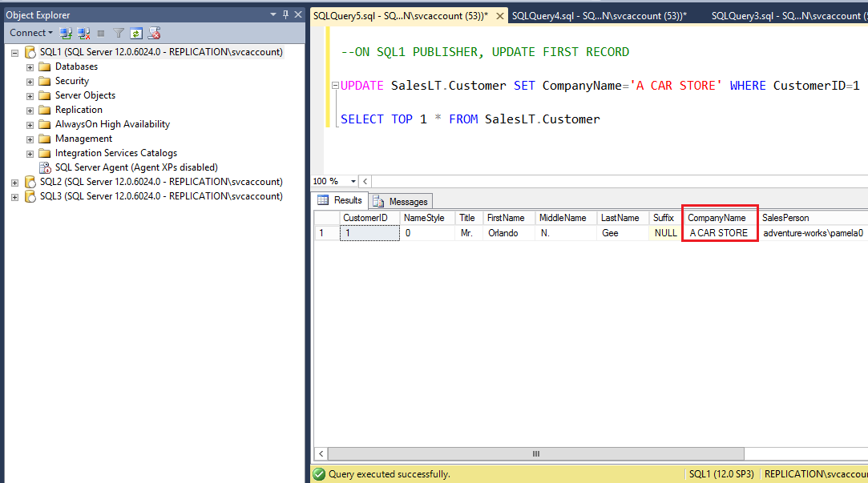Select the Replication folder icon

point(45,110)
